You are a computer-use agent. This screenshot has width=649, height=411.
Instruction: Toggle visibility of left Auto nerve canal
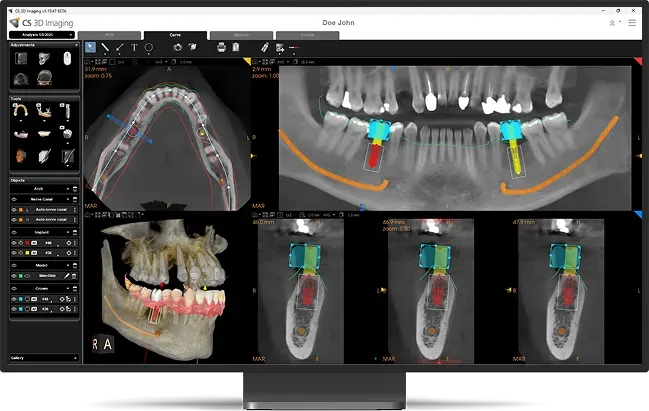click(x=14, y=210)
